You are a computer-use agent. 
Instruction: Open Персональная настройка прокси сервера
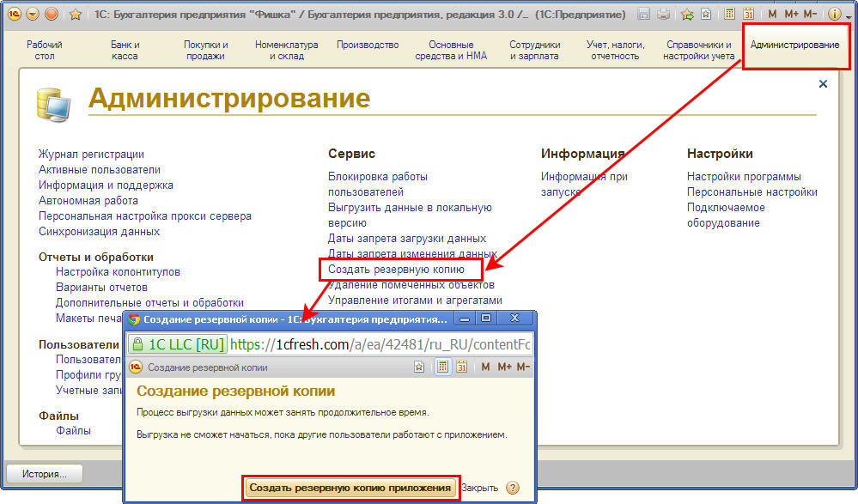(145, 216)
